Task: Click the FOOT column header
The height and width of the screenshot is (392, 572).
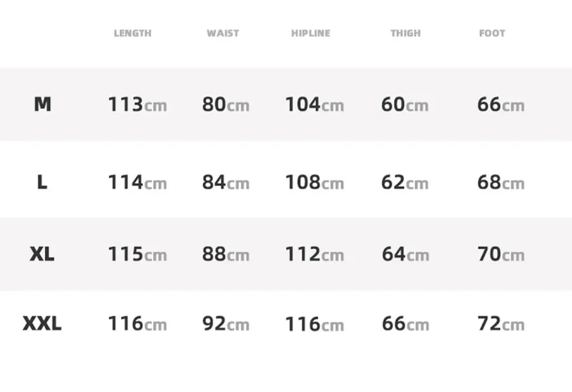Action: (x=492, y=33)
